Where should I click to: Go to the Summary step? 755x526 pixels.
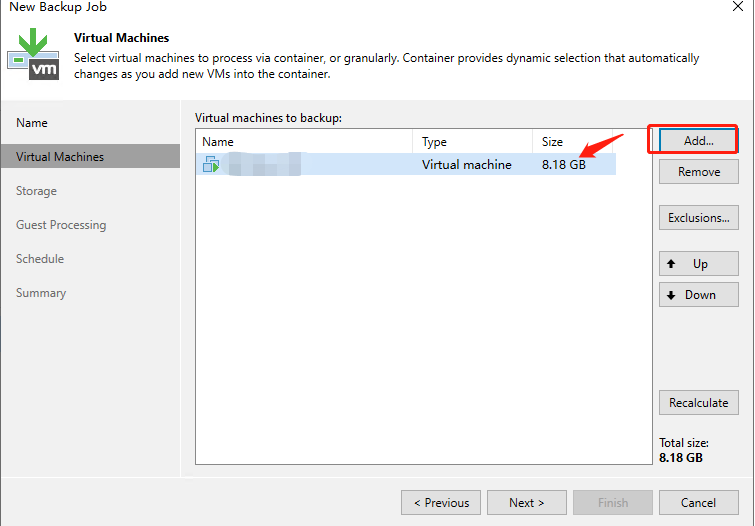[41, 293]
